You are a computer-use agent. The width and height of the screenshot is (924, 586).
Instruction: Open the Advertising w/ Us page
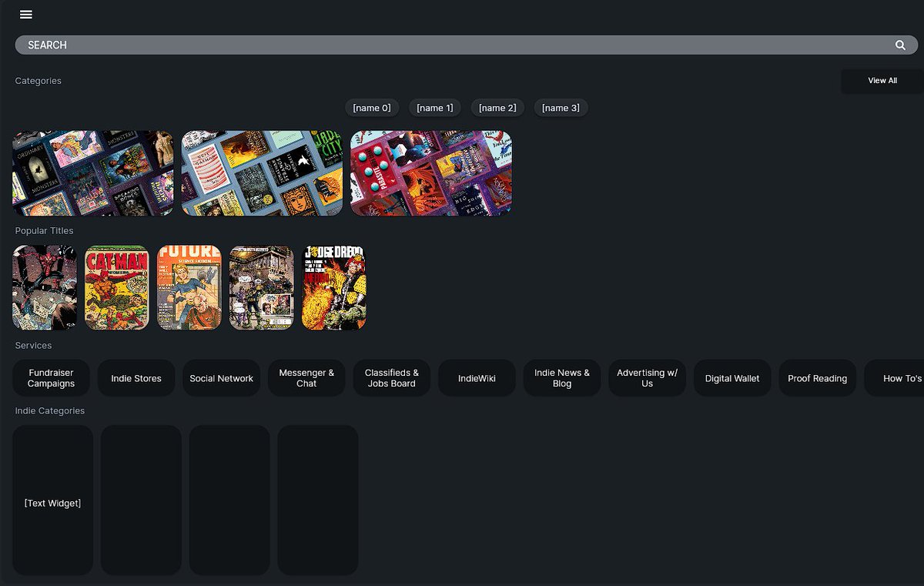coord(647,377)
